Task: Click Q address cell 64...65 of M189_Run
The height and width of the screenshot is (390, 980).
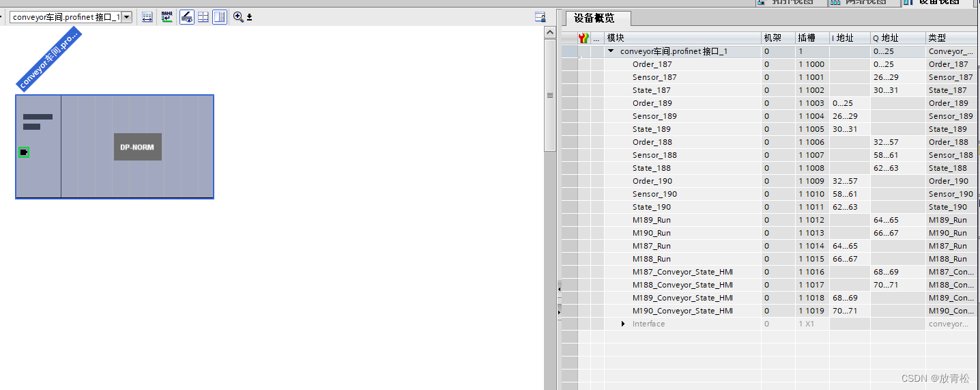Action: pyautogui.click(x=897, y=220)
